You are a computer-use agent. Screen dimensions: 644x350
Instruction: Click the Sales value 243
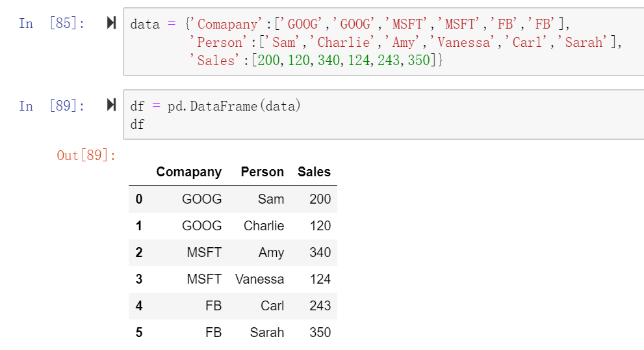320,306
